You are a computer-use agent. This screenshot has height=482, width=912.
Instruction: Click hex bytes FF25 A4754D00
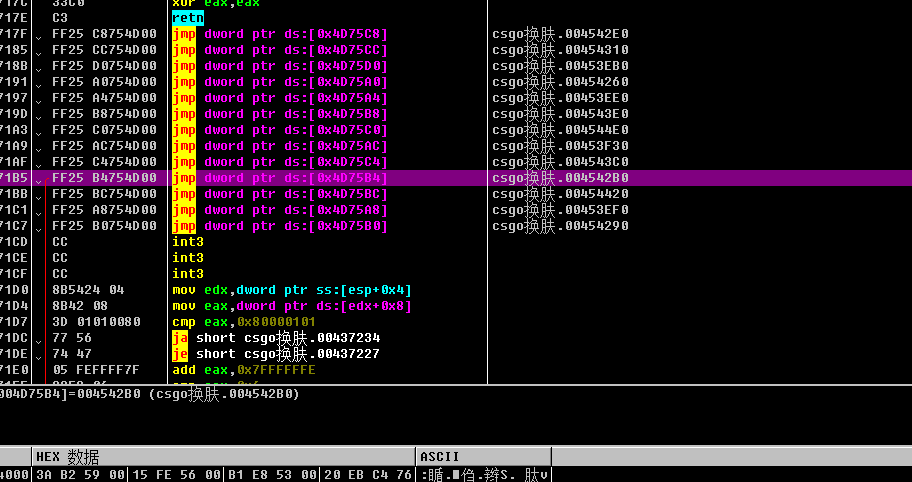tap(104, 98)
